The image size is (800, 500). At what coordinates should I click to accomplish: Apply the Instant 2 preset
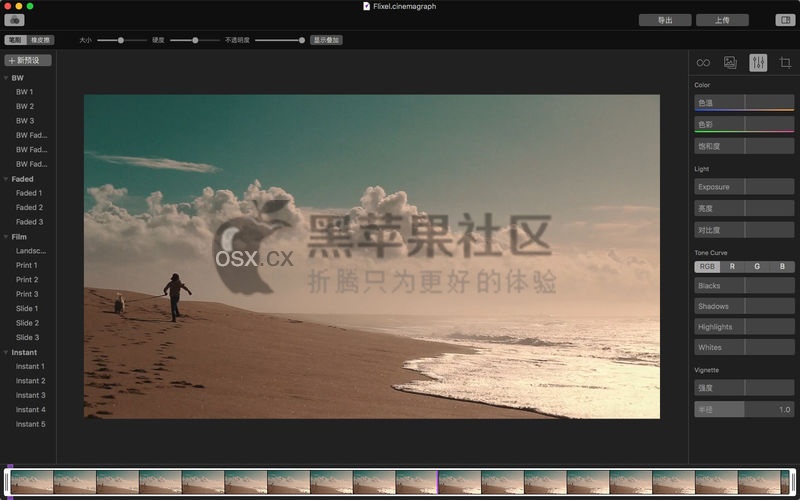pyautogui.click(x=30, y=381)
